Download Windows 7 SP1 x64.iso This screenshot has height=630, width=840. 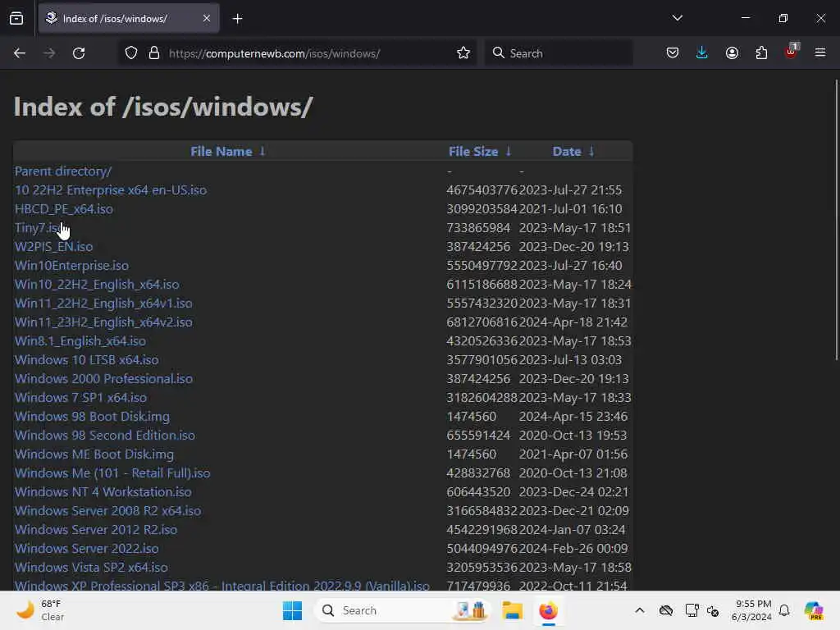point(80,398)
